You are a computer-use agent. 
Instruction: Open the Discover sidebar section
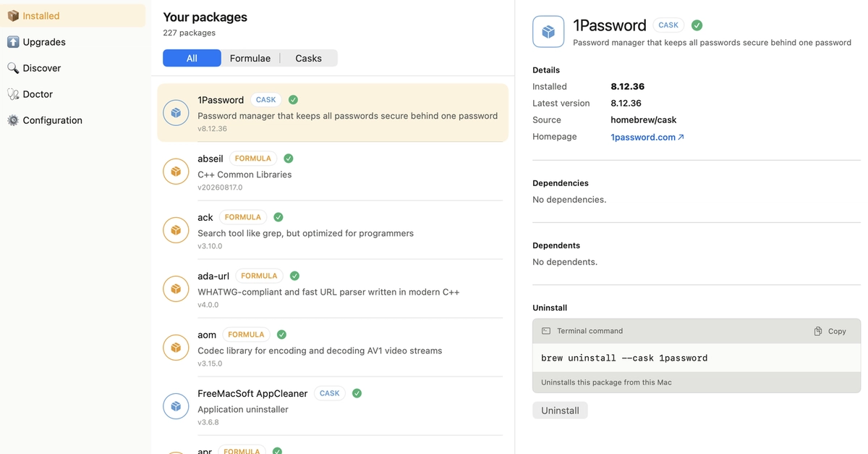click(x=72, y=68)
